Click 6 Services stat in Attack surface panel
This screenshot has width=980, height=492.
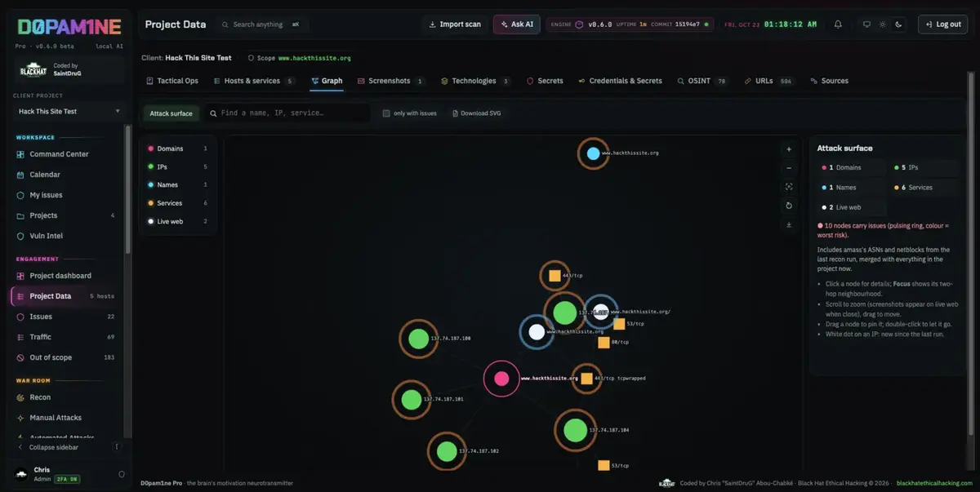tap(924, 188)
